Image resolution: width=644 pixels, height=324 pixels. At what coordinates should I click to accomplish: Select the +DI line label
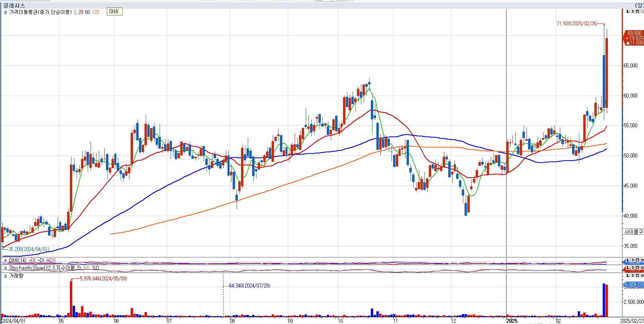32,261
